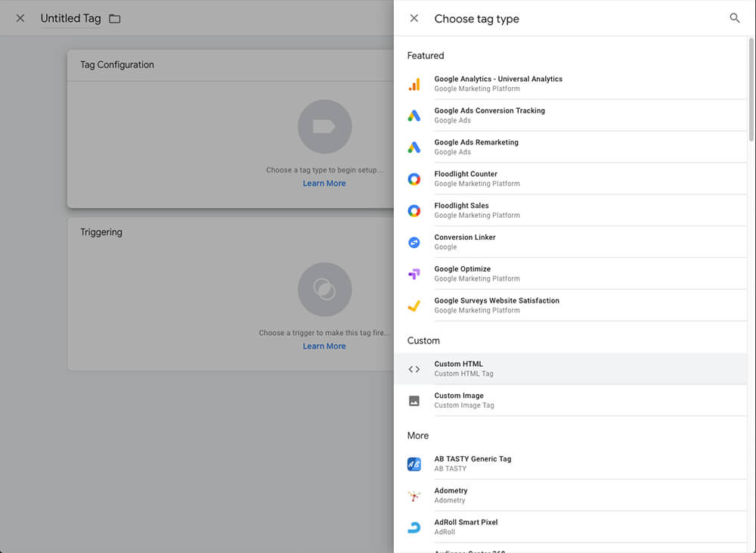Image resolution: width=756 pixels, height=553 pixels.
Task: Close the Untitled Tag editor
Action: click(20, 18)
